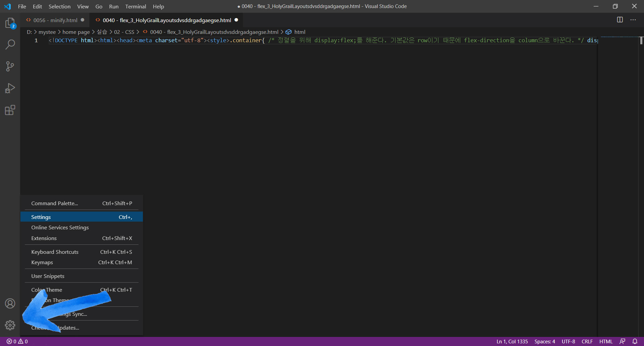The width and height of the screenshot is (644, 346).
Task: Choose Keymaps from the menu
Action: pyautogui.click(x=82, y=262)
